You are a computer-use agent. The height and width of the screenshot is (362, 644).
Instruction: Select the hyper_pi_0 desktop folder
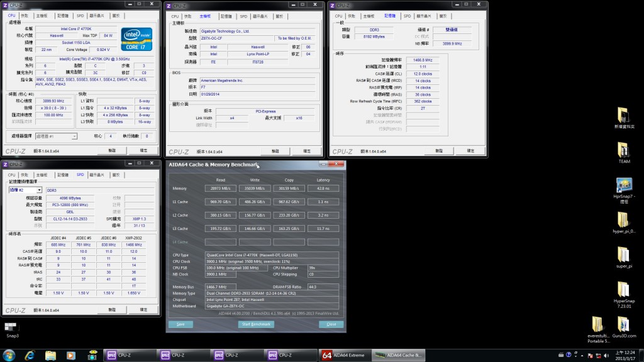click(x=624, y=223)
